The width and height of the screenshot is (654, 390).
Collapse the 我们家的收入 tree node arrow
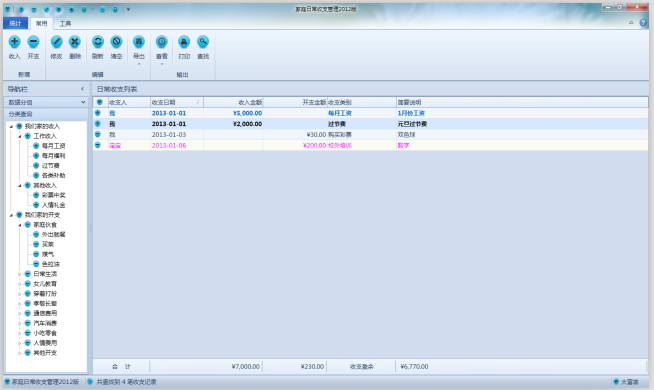[x=12, y=126]
